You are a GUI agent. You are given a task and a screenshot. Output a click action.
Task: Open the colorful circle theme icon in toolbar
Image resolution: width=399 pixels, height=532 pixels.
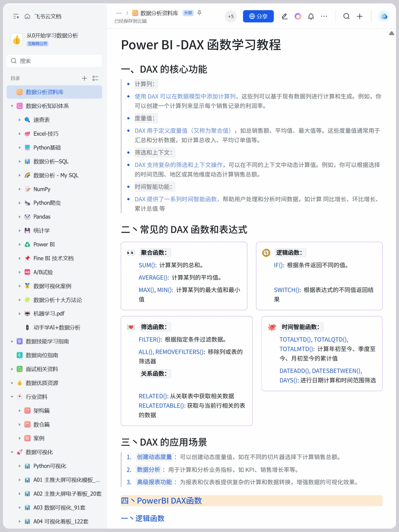298,16
